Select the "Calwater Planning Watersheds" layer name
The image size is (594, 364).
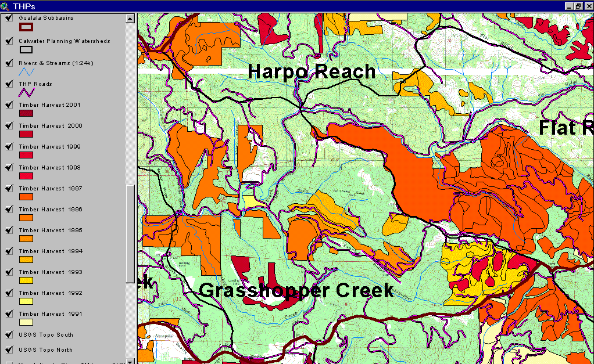(x=65, y=41)
